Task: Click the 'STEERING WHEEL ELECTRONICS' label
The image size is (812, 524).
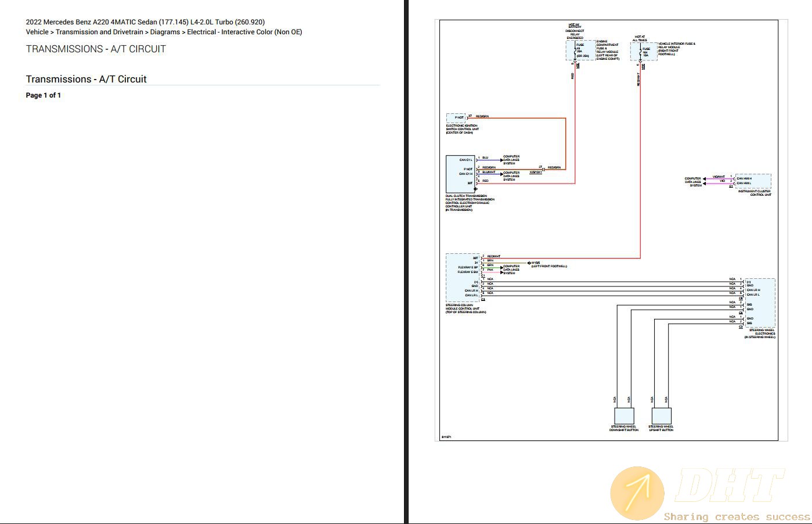Action: [x=760, y=333]
